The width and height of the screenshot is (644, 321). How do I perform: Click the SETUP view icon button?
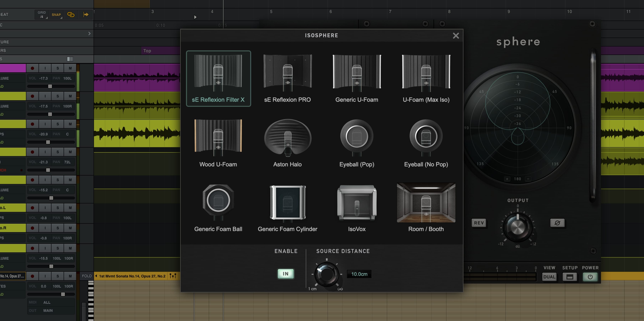569,277
